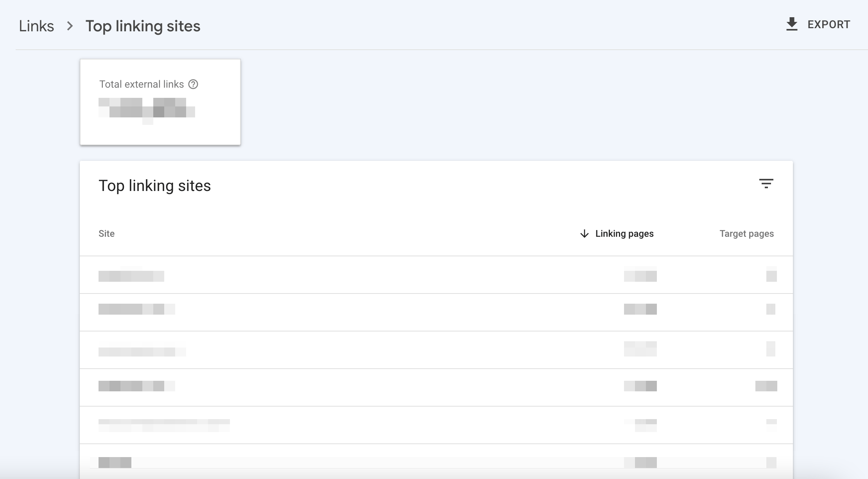The width and height of the screenshot is (868, 479).
Task: Click the EXPORT button
Action: [x=829, y=24]
